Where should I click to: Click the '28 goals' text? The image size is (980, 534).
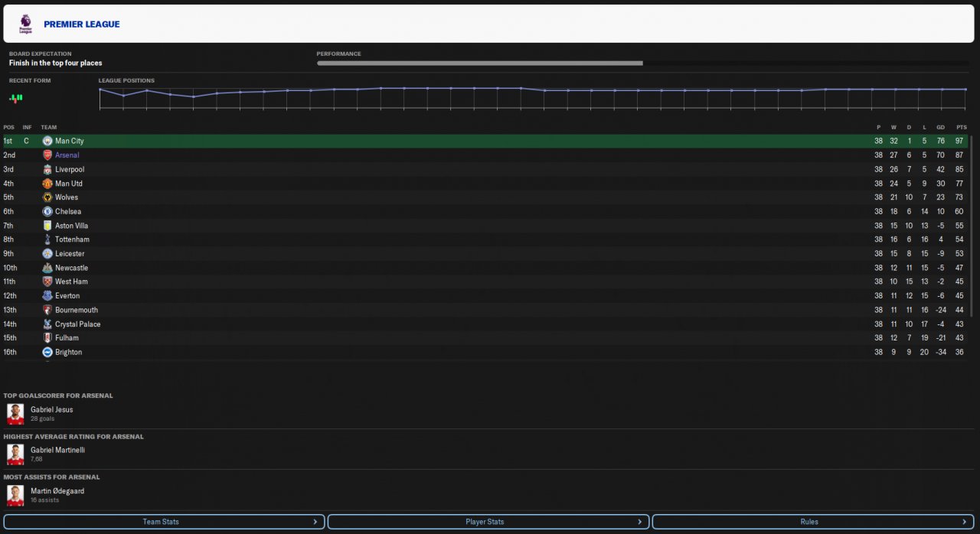coord(41,419)
